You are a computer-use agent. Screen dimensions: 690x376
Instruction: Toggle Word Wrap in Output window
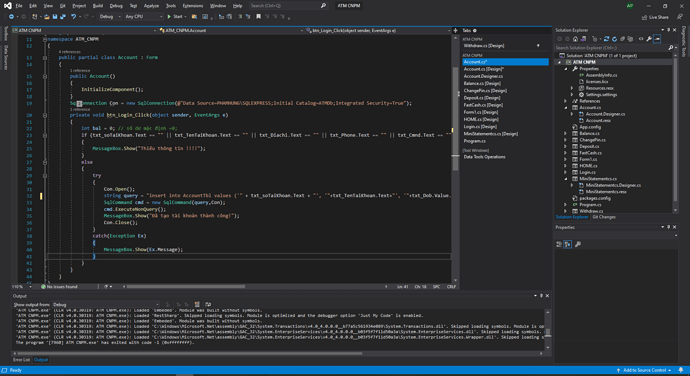pyautogui.click(x=208, y=304)
